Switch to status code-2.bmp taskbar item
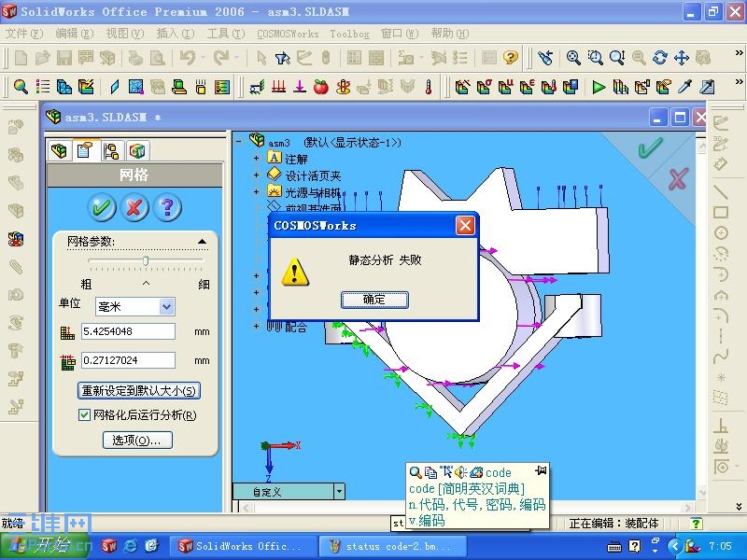747x560 pixels. click(393, 546)
